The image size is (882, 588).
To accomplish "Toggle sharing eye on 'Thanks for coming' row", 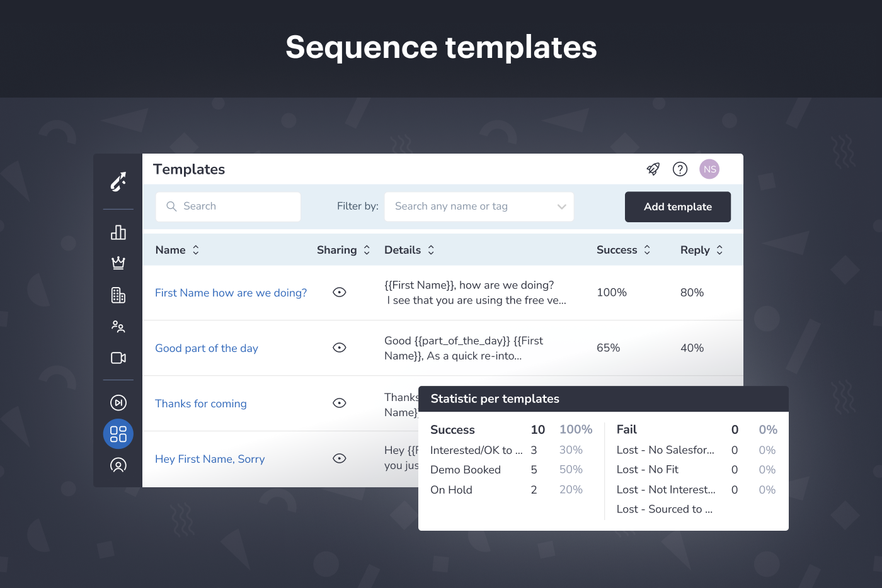I will click(339, 403).
